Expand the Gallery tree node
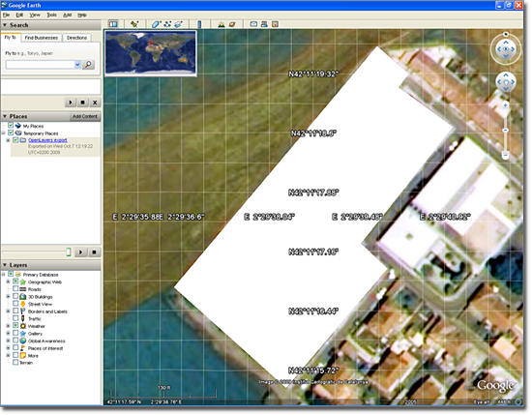The width and height of the screenshot is (532, 415). tap(8, 333)
